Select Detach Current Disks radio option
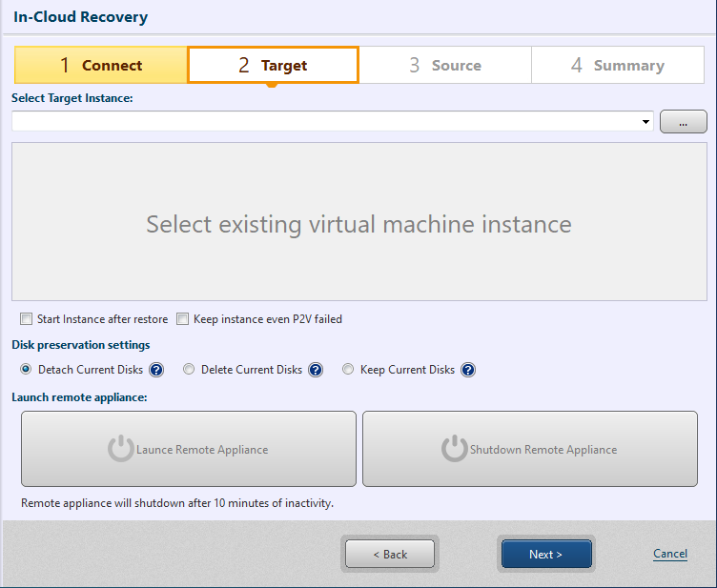This screenshot has height=588, width=717. pyautogui.click(x=26, y=370)
